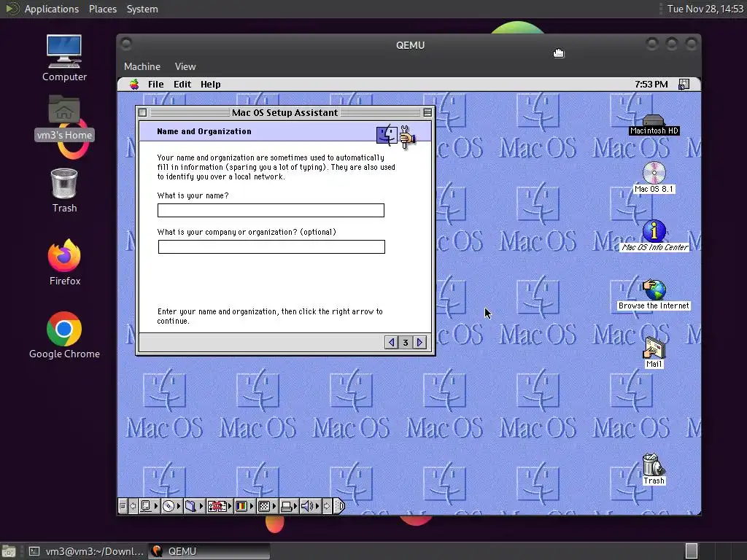The height and width of the screenshot is (560, 747).
Task: Open the File Sharing Control Strip module
Action: coord(194,506)
